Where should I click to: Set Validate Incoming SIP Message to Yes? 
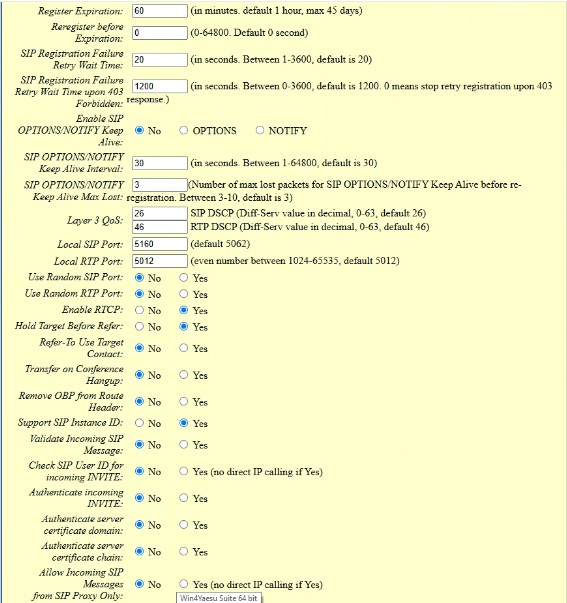[183, 445]
